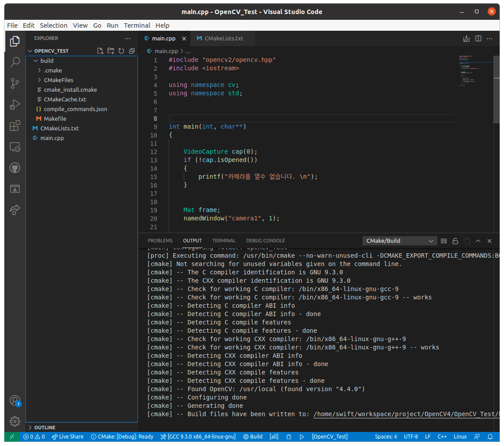The height and width of the screenshot is (446, 504).
Task: Create a new folder in OPENCV_TEST
Action: tap(111, 51)
